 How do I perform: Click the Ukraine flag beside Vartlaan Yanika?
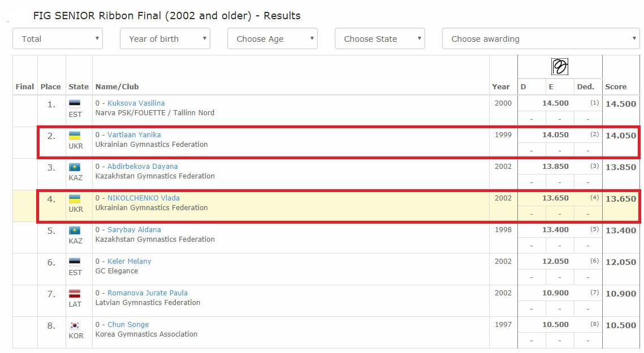[75, 136]
